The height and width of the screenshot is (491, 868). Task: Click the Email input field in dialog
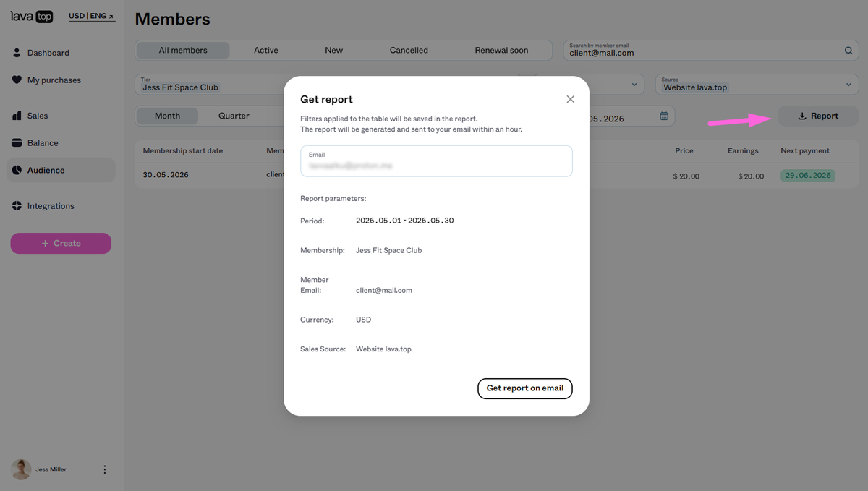tap(436, 161)
